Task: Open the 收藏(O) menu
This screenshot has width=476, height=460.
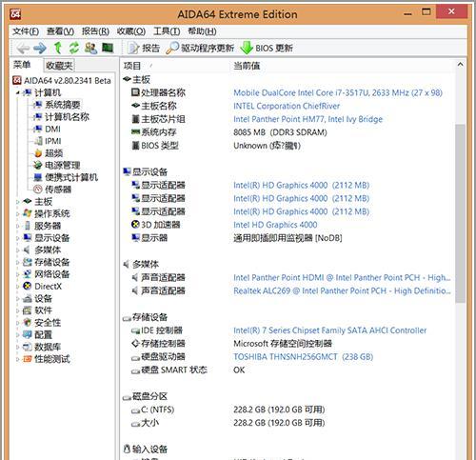Action: coord(131,31)
